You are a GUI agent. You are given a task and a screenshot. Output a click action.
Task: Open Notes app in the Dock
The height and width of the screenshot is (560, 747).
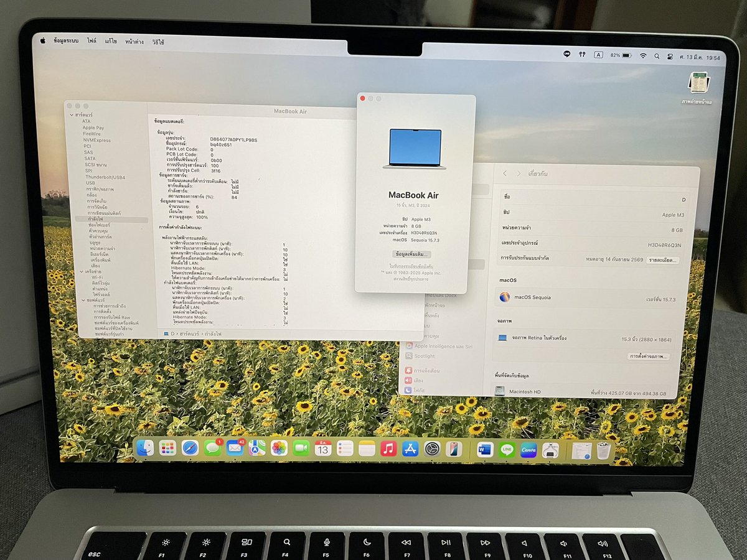click(x=367, y=448)
